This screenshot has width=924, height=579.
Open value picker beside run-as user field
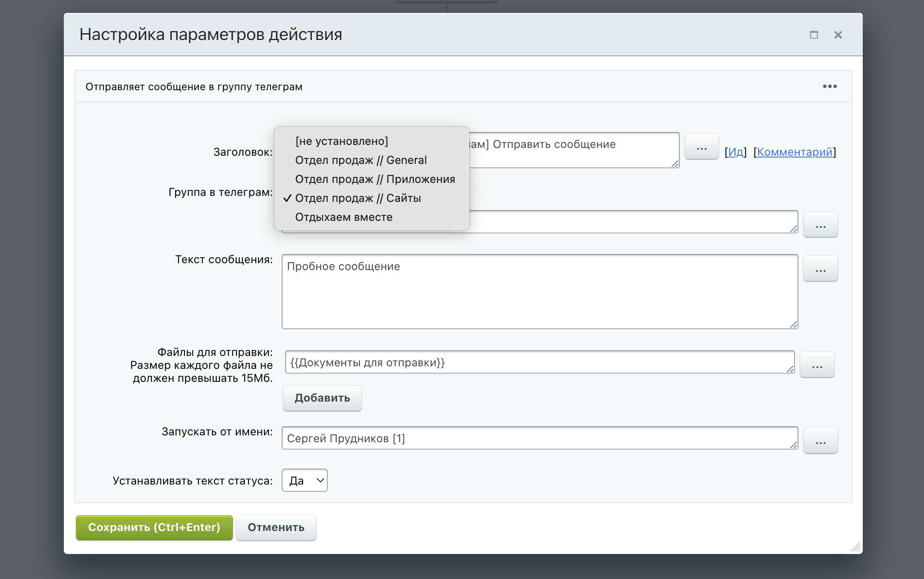pyautogui.click(x=820, y=441)
